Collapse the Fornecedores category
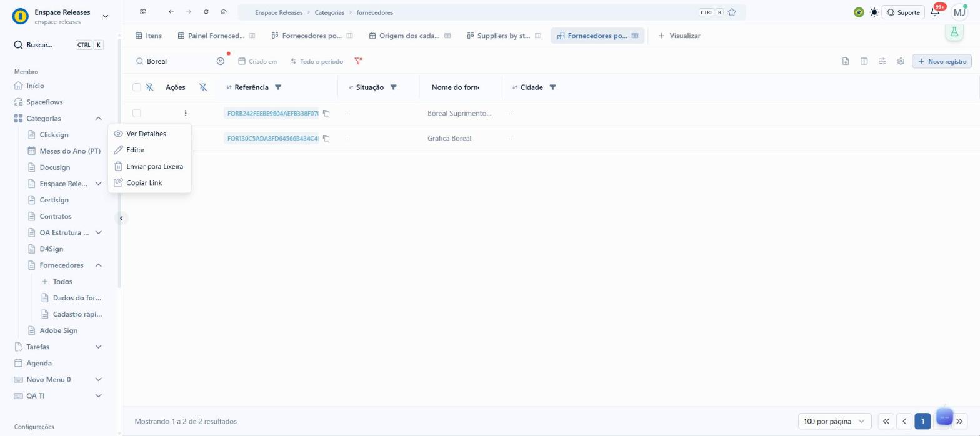 click(98, 265)
